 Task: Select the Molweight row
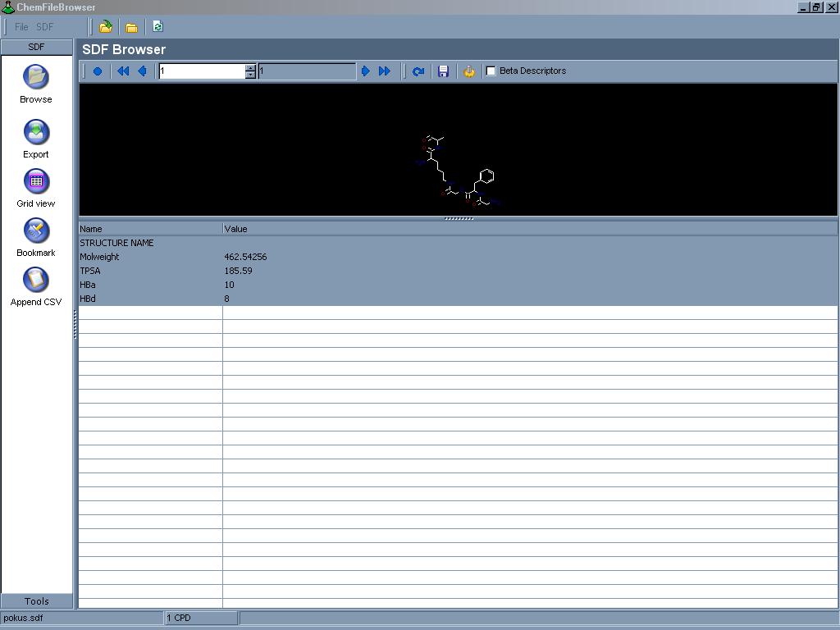point(458,257)
